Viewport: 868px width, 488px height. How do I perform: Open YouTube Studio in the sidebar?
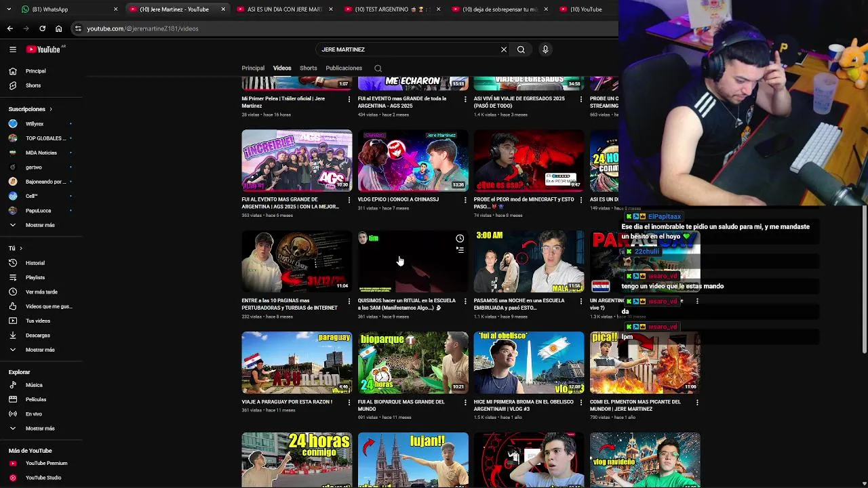click(43, 478)
